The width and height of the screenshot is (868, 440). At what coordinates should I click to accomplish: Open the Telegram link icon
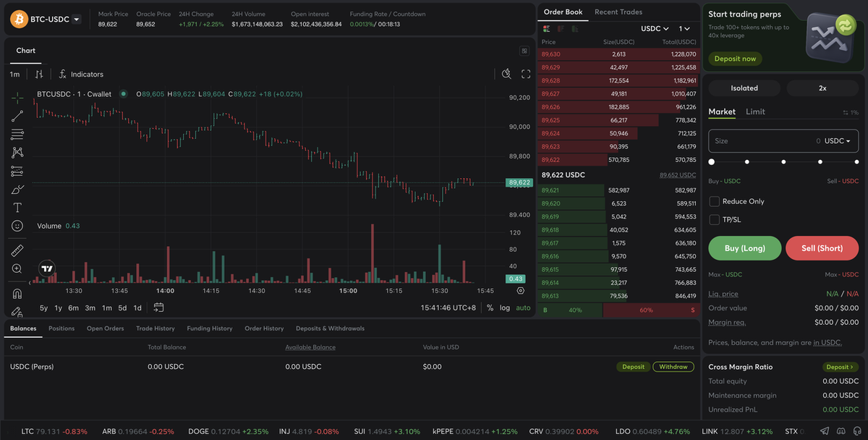826,431
